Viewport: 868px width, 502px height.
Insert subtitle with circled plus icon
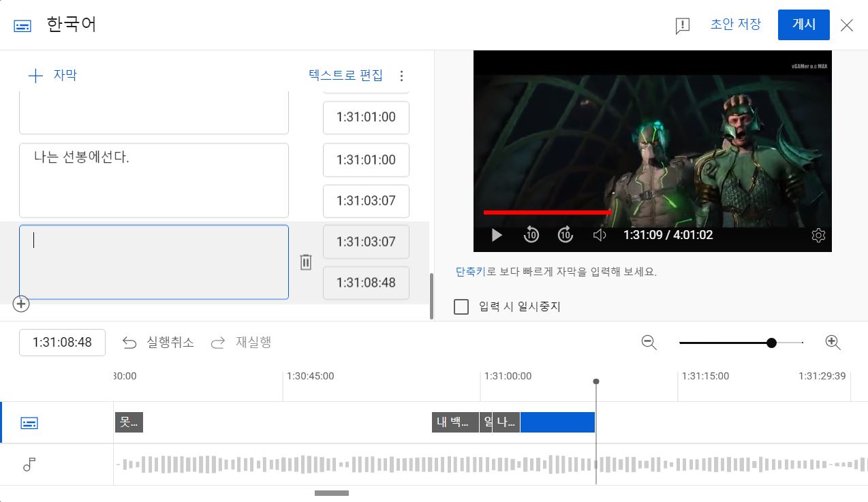click(21, 304)
